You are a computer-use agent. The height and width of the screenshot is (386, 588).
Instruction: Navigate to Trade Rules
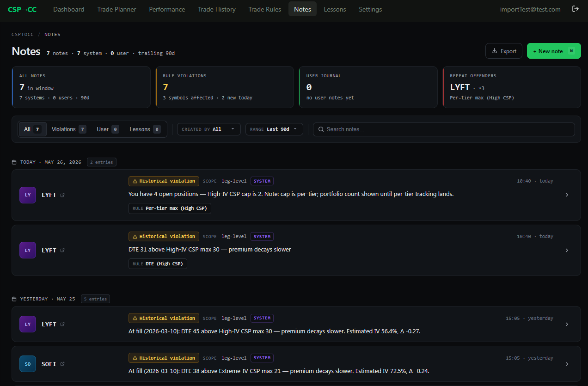pos(264,9)
